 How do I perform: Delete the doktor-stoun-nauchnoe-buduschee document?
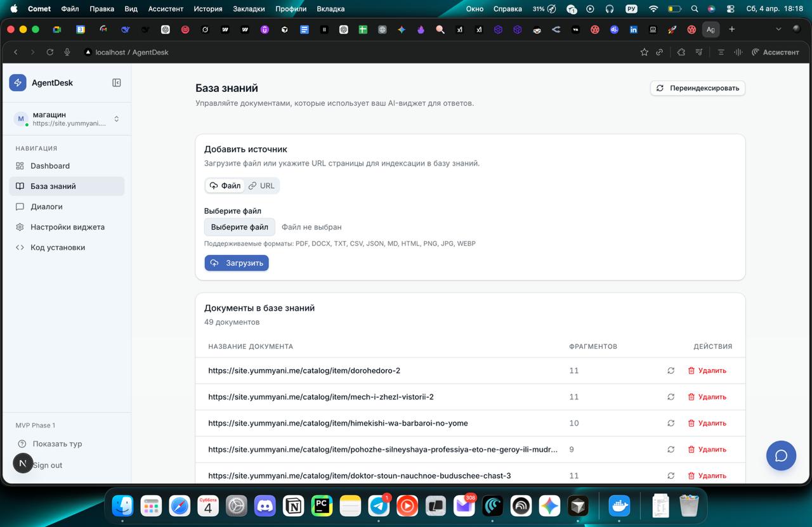[x=707, y=476]
